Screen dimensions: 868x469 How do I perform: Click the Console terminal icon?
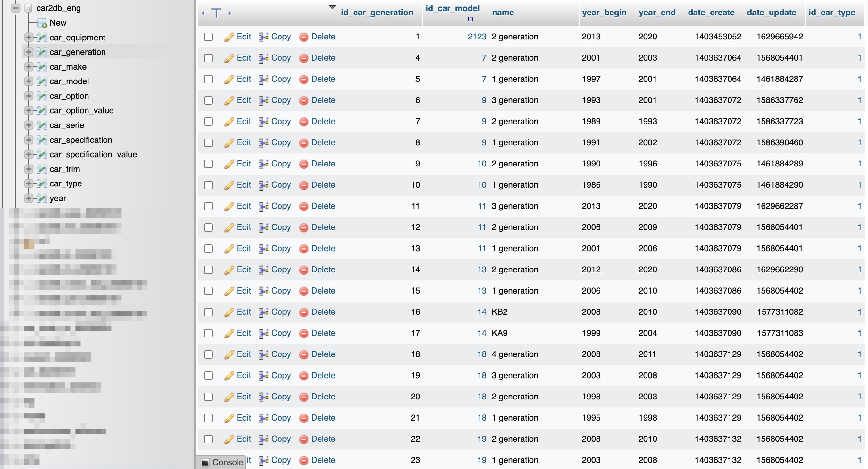205,462
